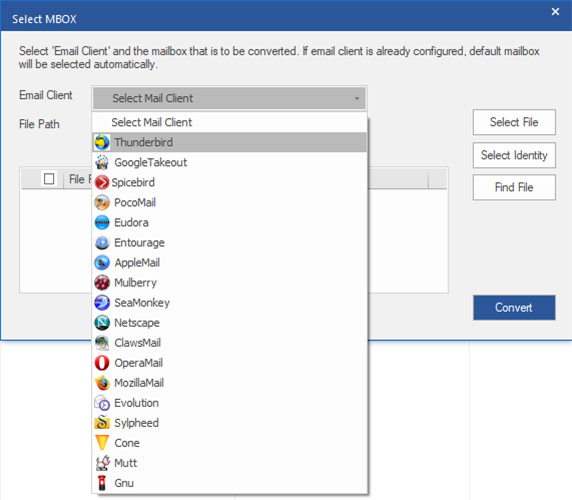Pick Mutt option

(x=229, y=463)
